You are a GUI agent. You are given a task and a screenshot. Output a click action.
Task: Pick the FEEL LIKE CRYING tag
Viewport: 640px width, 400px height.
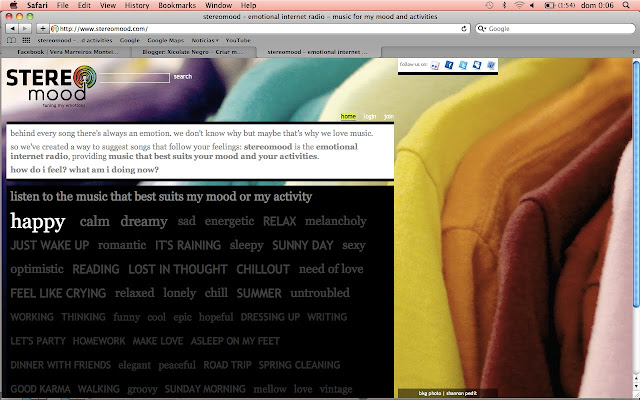(58, 293)
